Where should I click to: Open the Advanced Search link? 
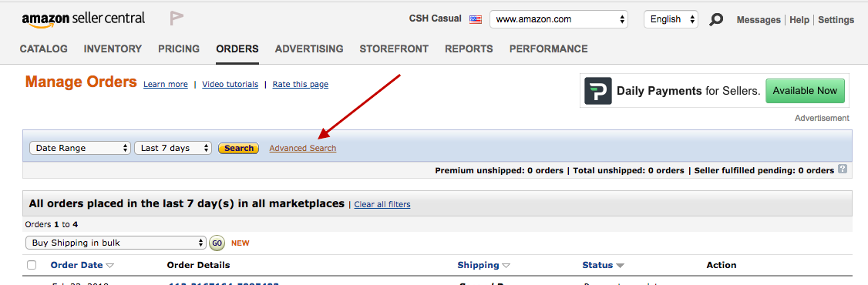[303, 149]
